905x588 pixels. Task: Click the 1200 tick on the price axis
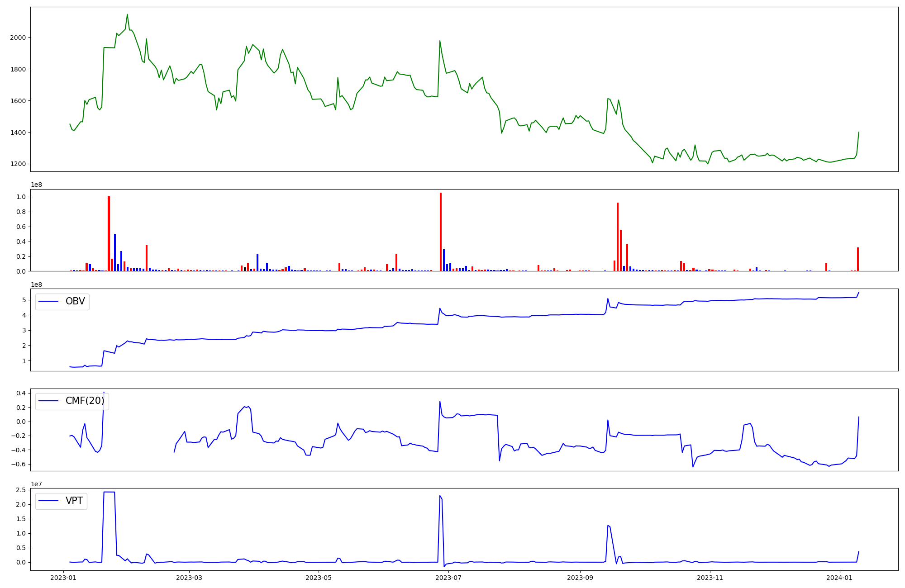coord(18,164)
